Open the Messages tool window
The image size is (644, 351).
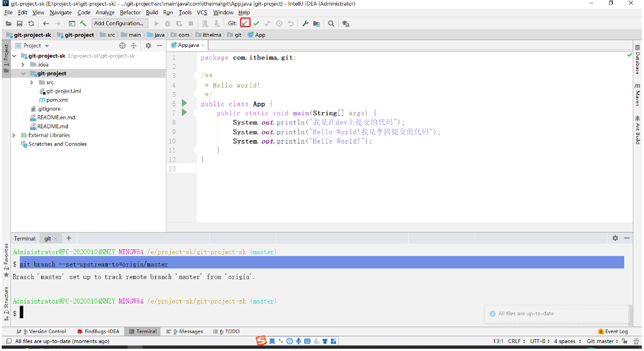tap(185, 332)
